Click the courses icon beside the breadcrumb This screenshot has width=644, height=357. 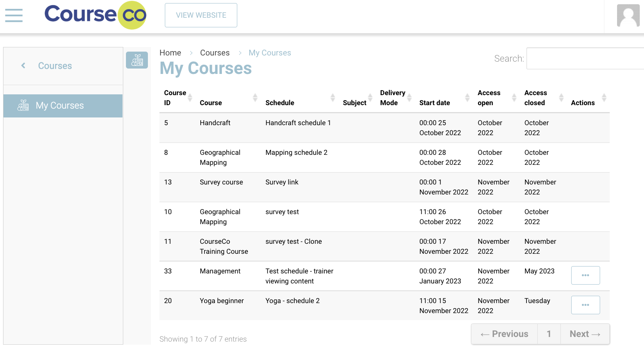pos(137,60)
